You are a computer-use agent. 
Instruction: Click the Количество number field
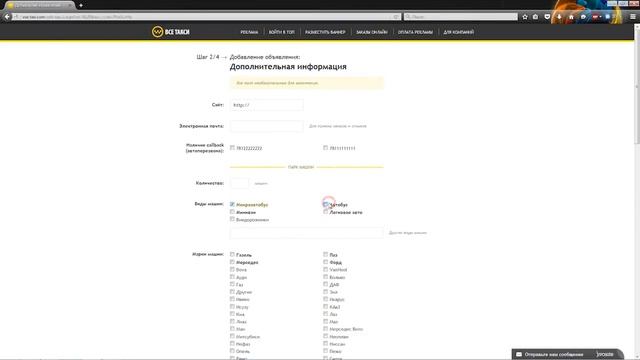point(240,183)
